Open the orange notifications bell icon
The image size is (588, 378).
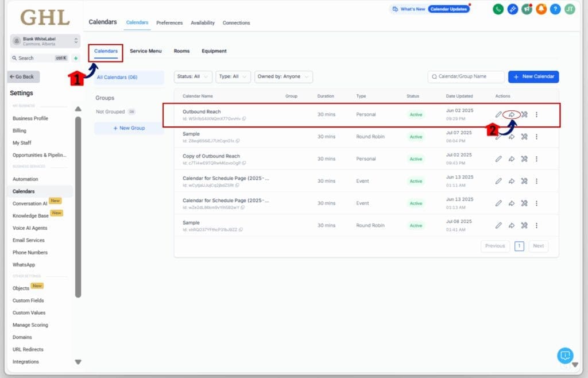click(x=541, y=9)
